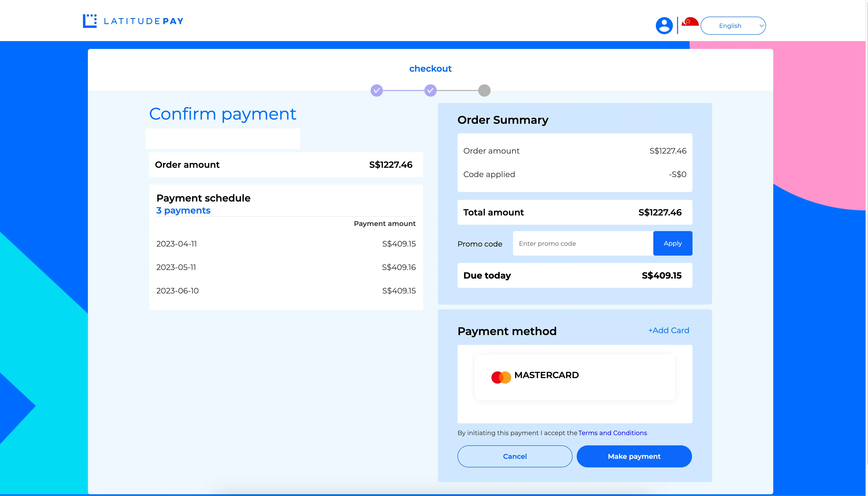Click the Mastercard logo icon
This screenshot has width=868, height=496.
[x=501, y=377]
